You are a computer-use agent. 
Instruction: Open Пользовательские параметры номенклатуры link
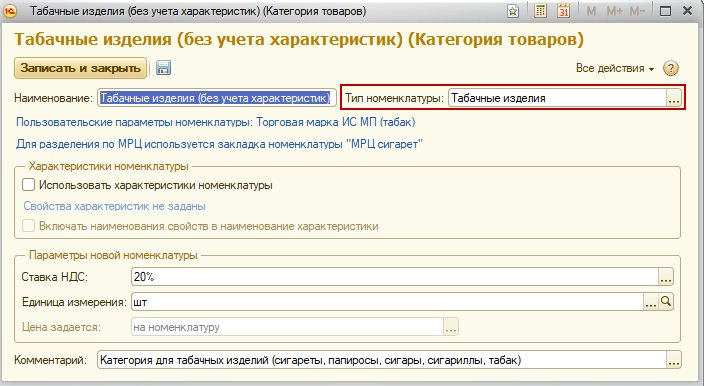(x=216, y=122)
